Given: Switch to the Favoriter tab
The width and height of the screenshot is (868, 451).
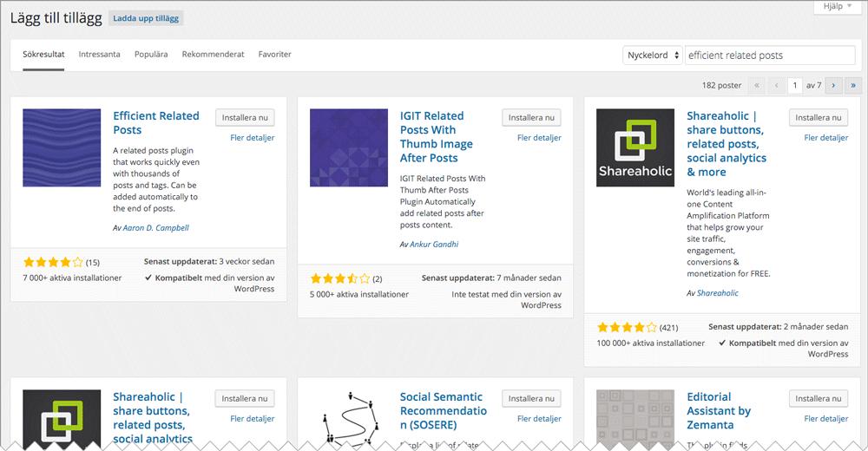Looking at the screenshot, I should (274, 55).
